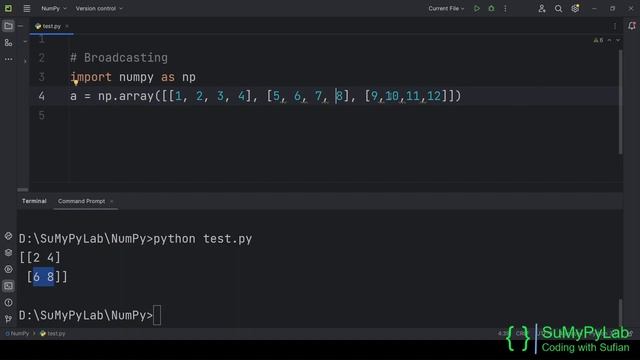Open the Code With Me user icon

[542, 8]
